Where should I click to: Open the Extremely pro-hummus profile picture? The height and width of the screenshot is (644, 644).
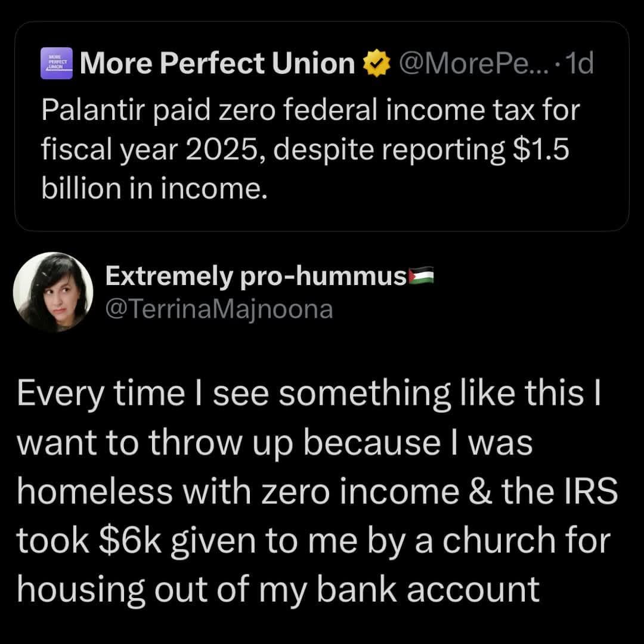click(x=52, y=292)
